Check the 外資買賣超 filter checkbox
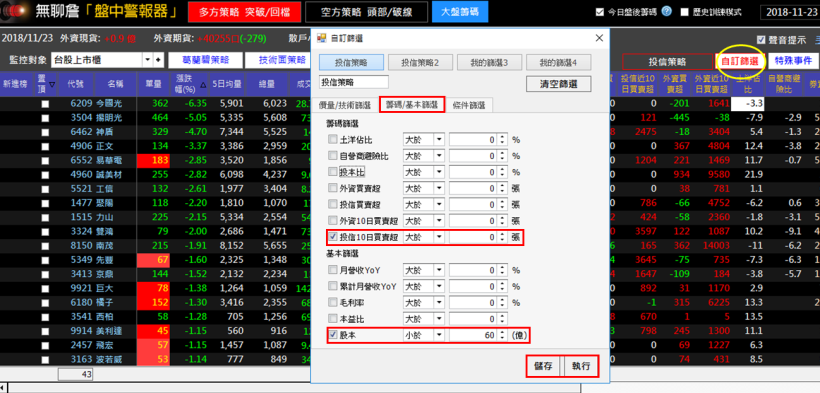The width and height of the screenshot is (820, 393). (x=333, y=188)
